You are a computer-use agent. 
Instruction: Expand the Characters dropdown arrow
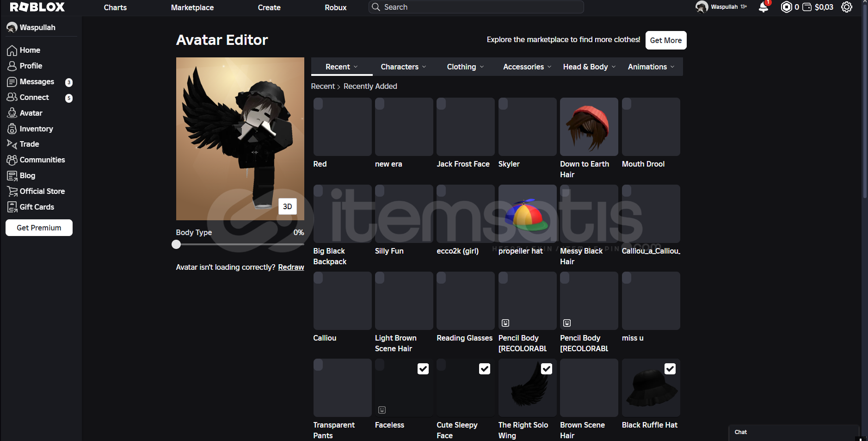424,67
